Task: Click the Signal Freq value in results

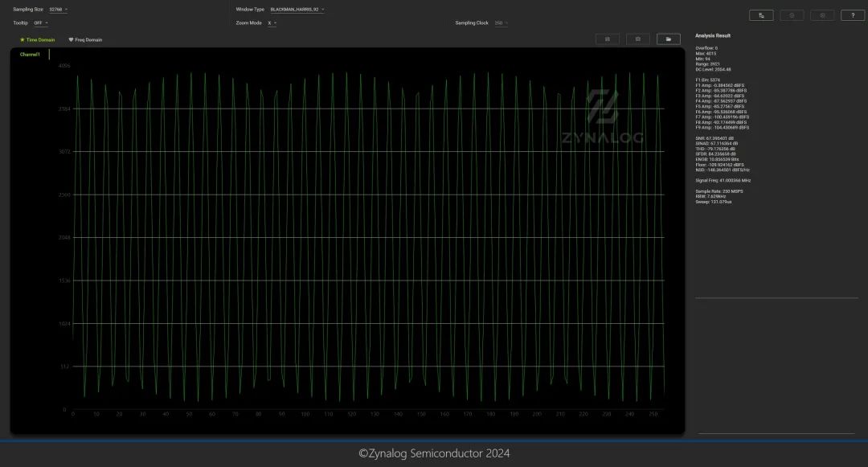Action: pyautogui.click(x=723, y=181)
